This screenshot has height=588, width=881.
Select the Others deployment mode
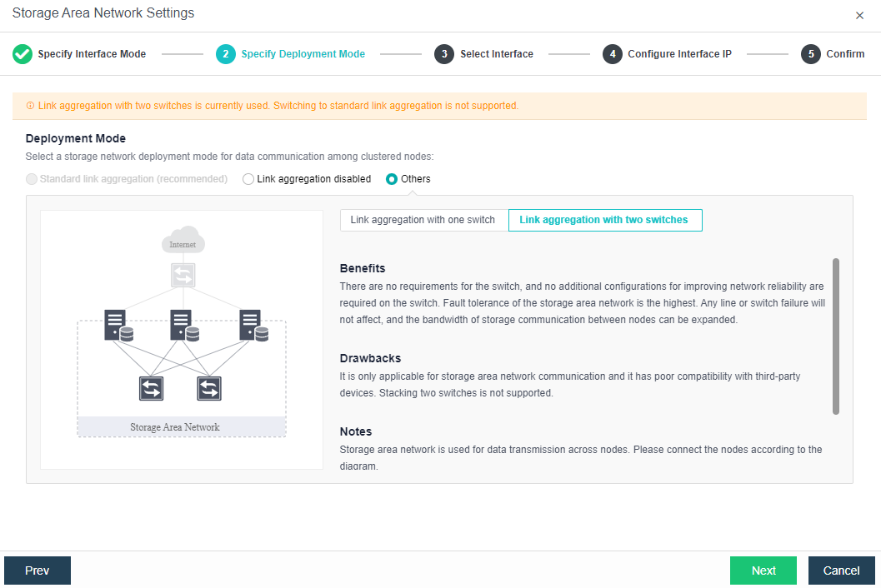pyautogui.click(x=392, y=179)
